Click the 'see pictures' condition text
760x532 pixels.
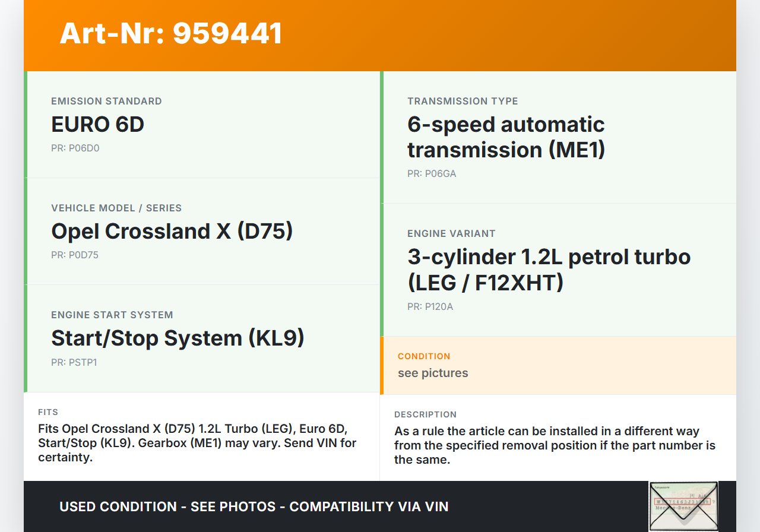tap(433, 373)
